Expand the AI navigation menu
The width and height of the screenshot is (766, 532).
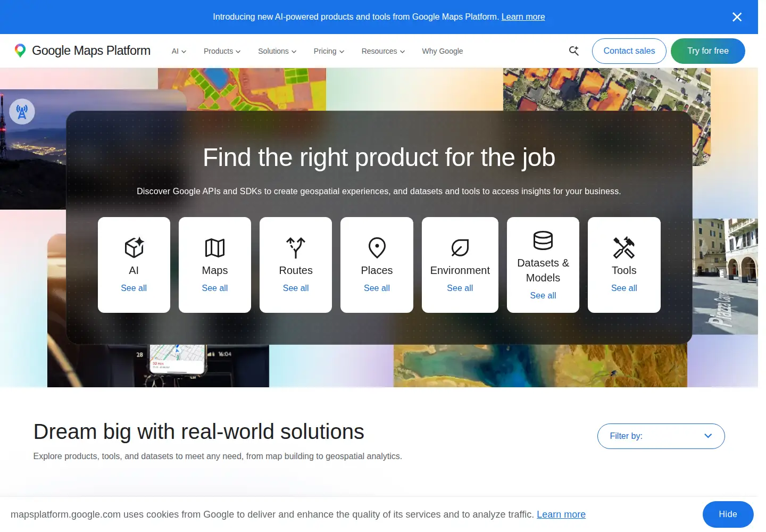179,51
